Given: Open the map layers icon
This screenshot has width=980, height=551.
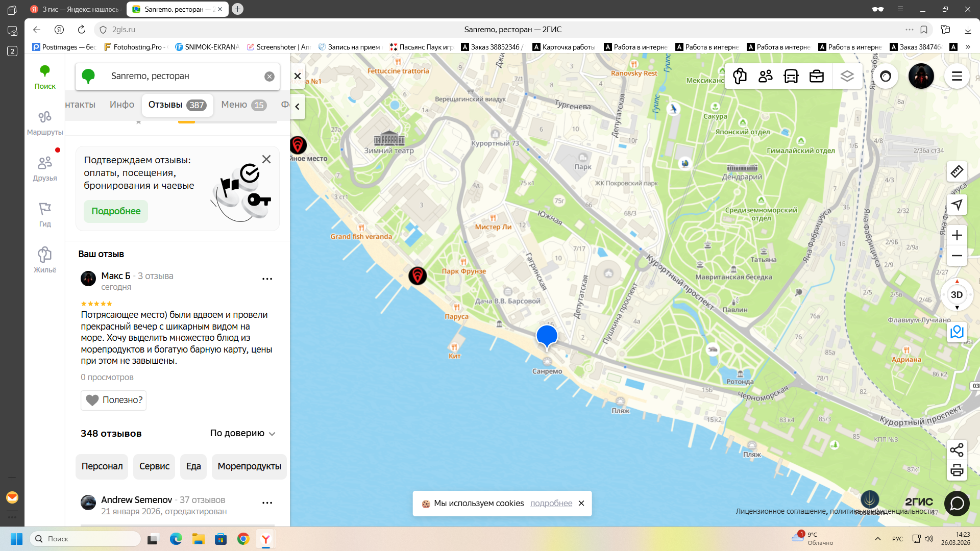Looking at the screenshot, I should 847,77.
